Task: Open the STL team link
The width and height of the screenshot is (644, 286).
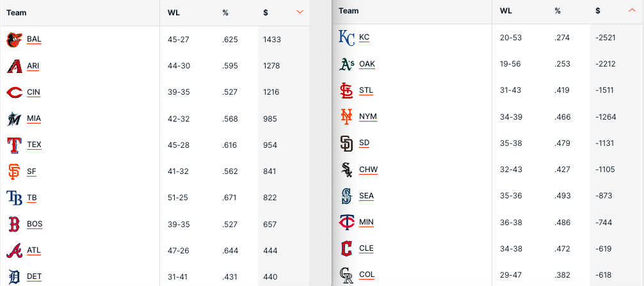Action: [366, 90]
